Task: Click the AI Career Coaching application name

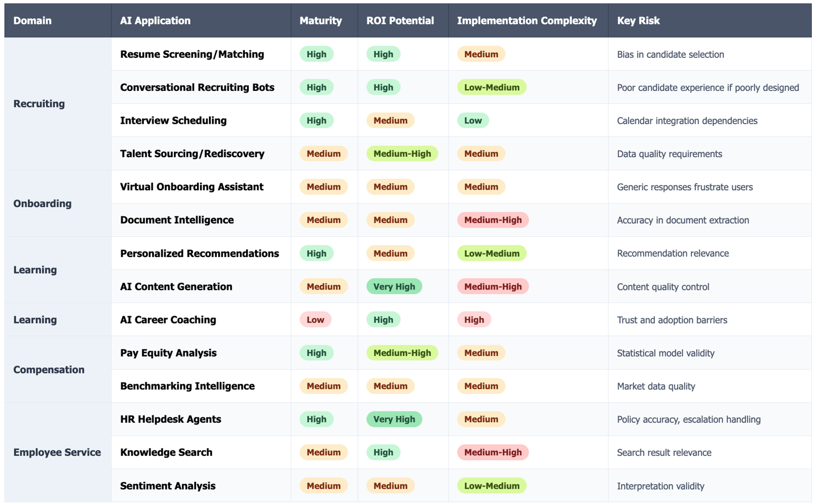Action: coord(168,320)
